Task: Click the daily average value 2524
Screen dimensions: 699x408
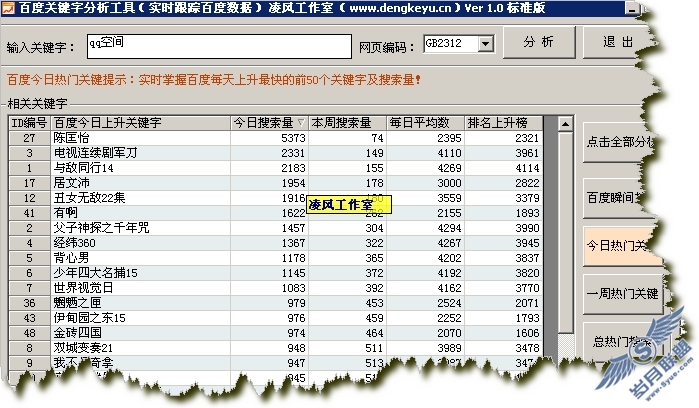Action: (x=449, y=303)
